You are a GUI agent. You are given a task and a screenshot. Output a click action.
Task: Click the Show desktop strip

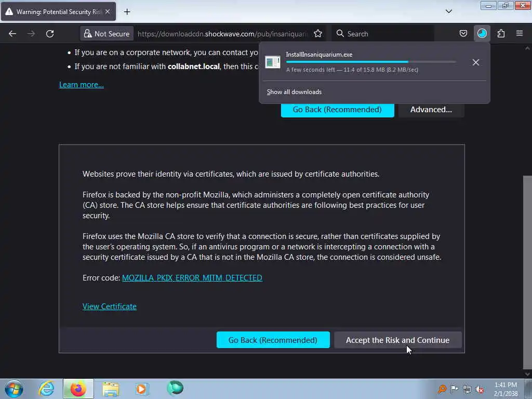pos(528,389)
